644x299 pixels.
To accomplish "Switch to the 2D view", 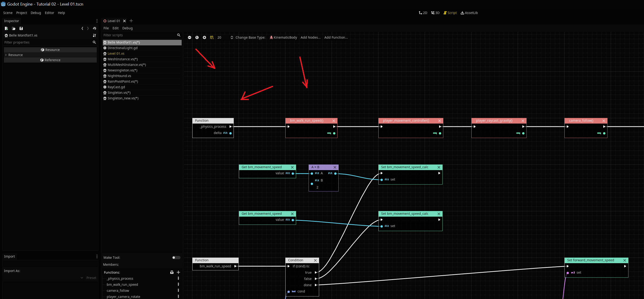I will tap(423, 13).
